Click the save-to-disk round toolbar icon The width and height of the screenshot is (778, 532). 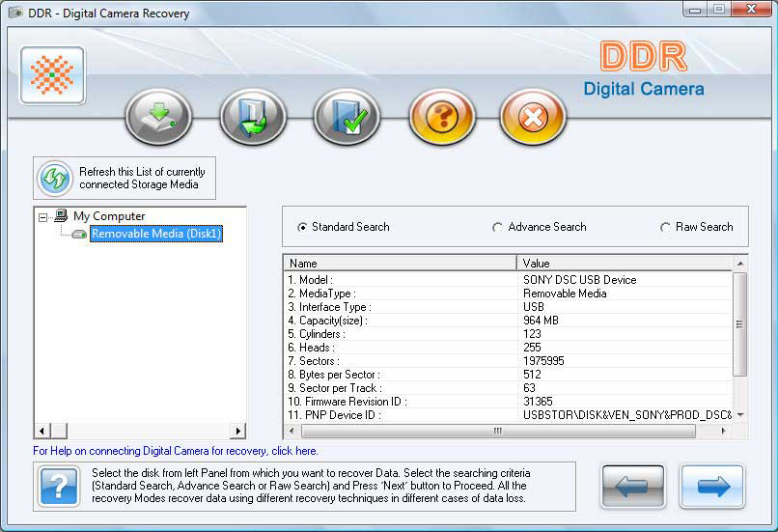(x=158, y=118)
